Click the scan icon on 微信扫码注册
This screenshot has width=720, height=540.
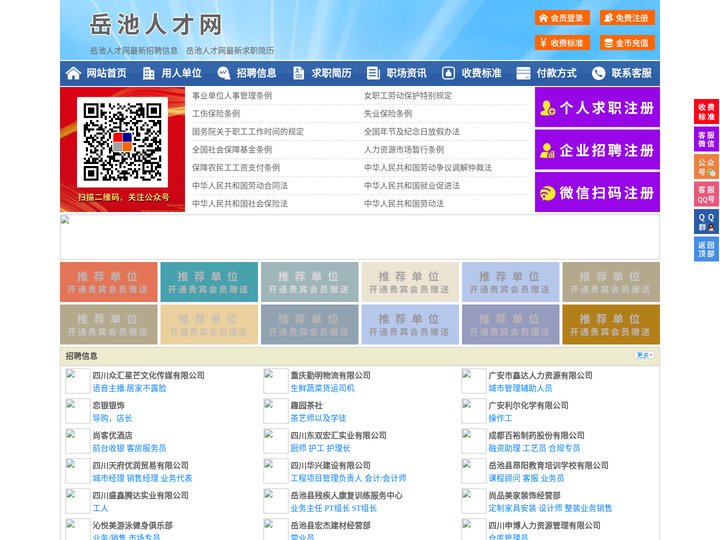click(x=547, y=193)
